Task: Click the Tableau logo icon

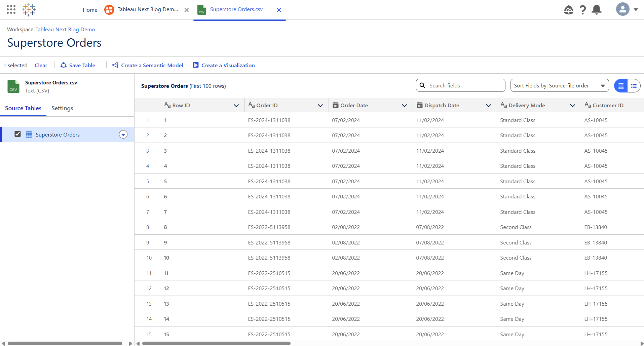Action: tap(29, 10)
